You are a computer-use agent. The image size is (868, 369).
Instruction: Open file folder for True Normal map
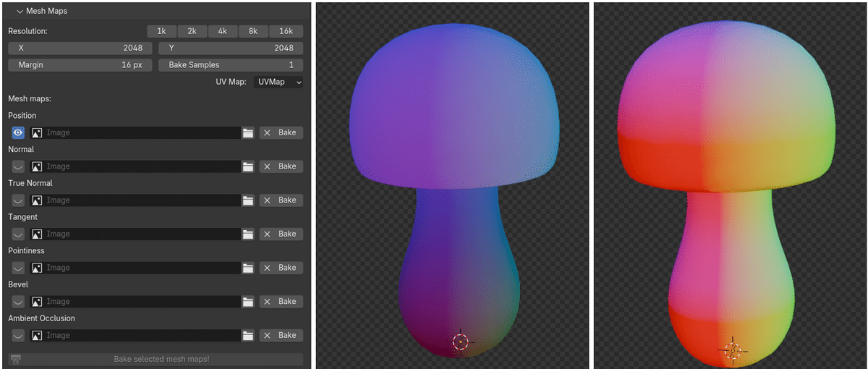point(248,200)
